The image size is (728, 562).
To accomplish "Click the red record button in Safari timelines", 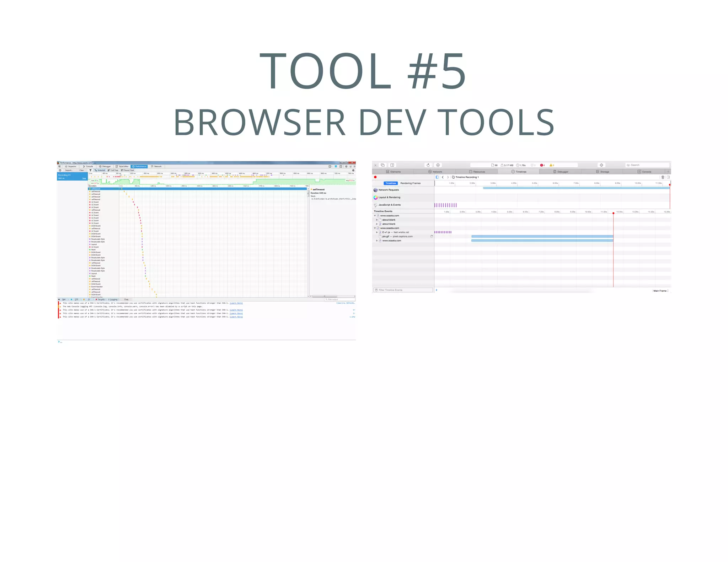I will coord(375,177).
